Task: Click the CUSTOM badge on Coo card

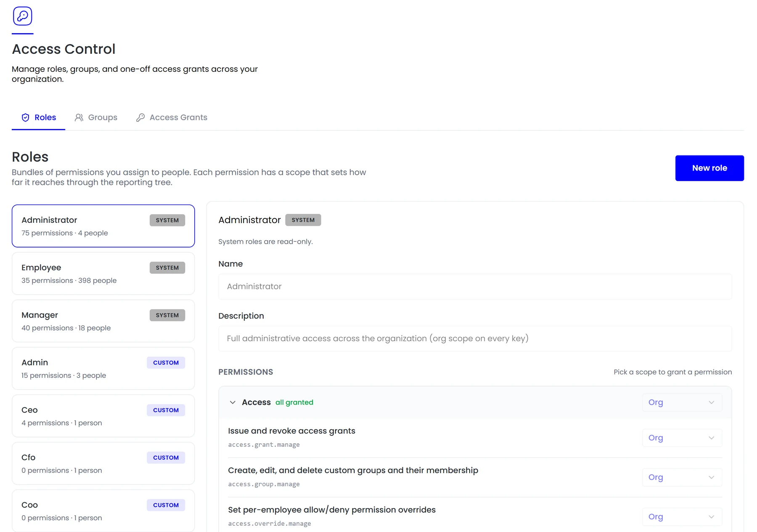Action: [x=166, y=505]
